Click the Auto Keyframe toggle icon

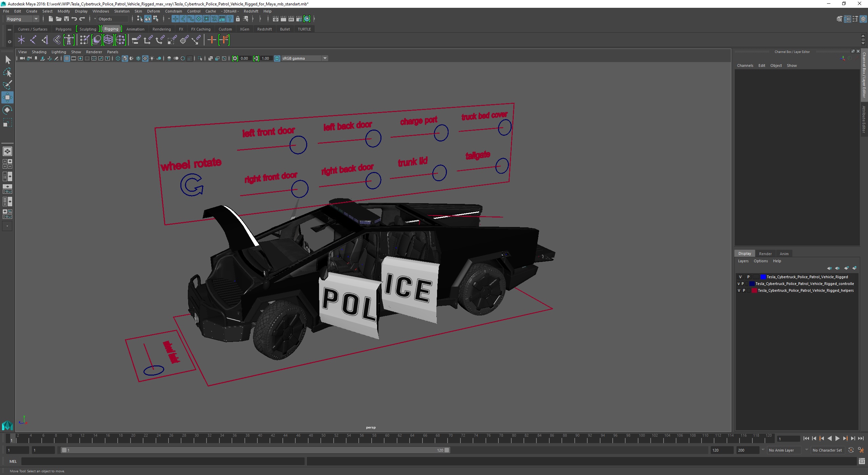851,450
